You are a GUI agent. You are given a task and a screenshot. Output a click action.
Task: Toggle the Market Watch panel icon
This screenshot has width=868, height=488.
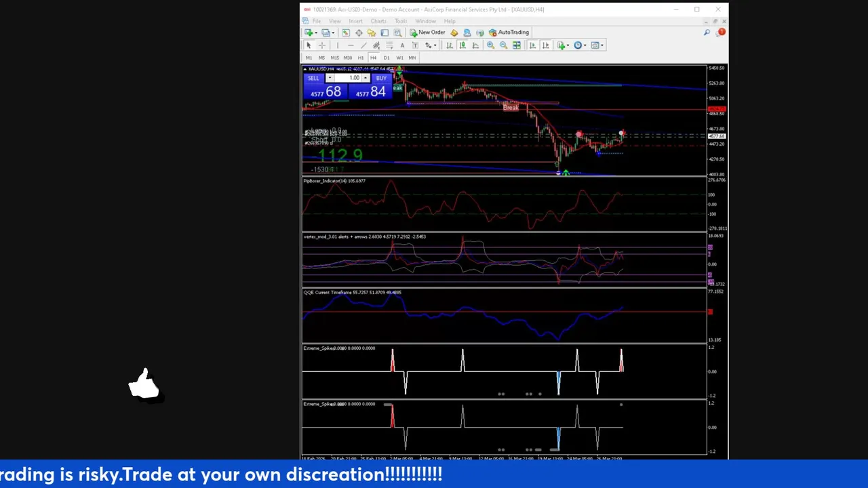coord(346,33)
